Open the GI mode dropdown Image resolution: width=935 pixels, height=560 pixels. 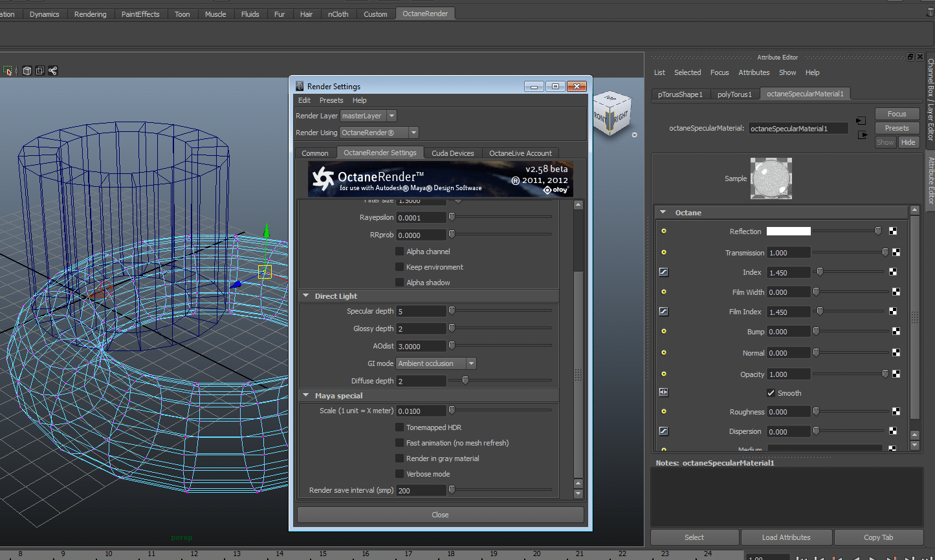[436, 363]
